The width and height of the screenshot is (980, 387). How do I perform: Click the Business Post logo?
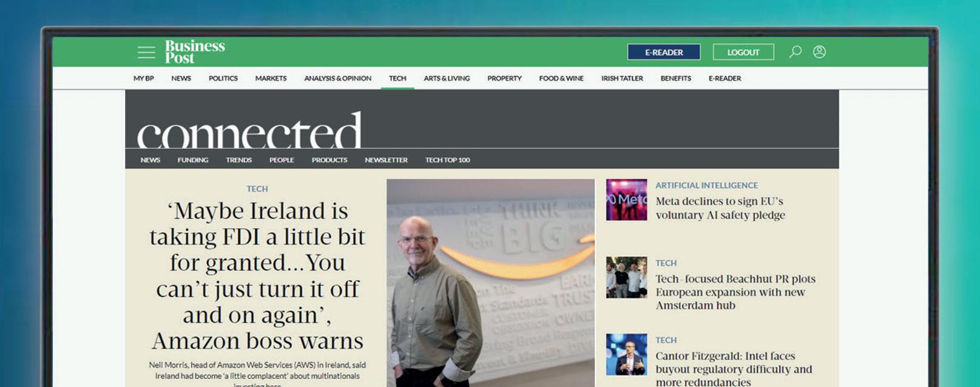195,52
